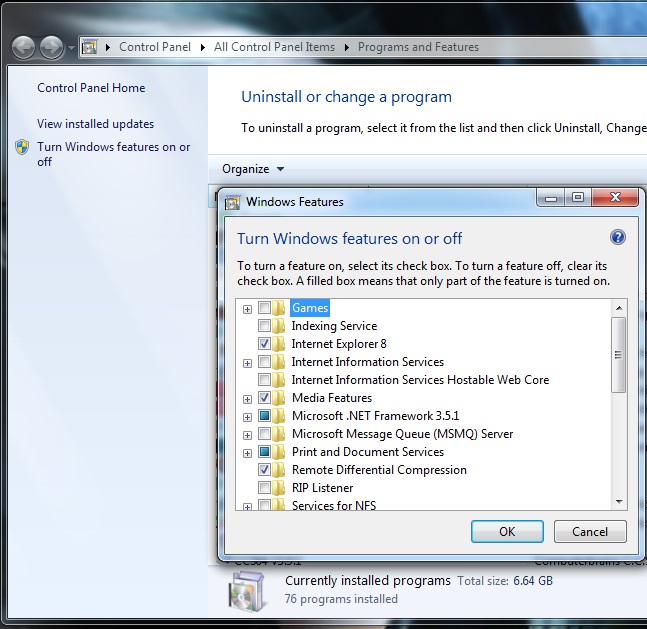Click the address bar Control Panel icon
Image resolution: width=647 pixels, height=629 pixels.
pos(90,47)
